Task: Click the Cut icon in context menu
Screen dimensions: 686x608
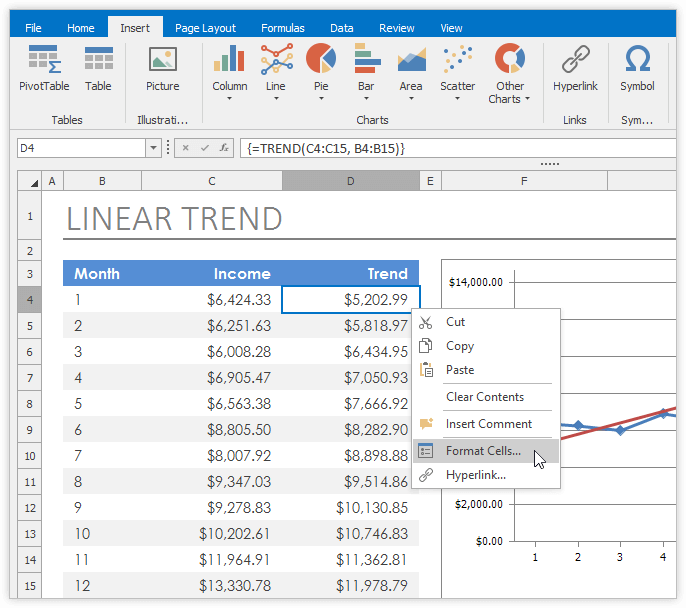Action: pyautogui.click(x=426, y=322)
